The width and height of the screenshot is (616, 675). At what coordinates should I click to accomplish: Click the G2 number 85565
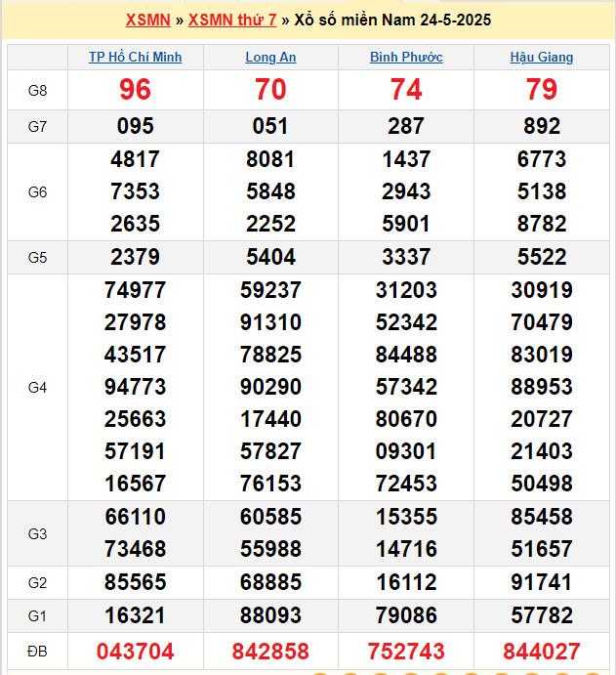pyautogui.click(x=135, y=582)
